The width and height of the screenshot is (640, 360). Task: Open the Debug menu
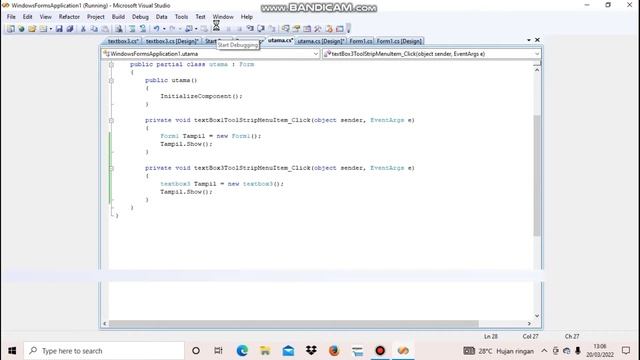[x=140, y=17]
